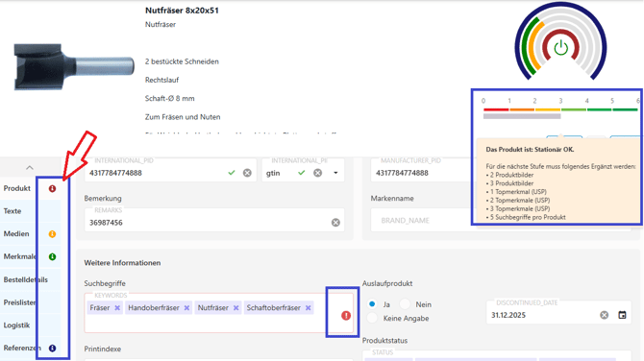644x361 pixels.
Task: Click the Weitere Informationen heading
Action: pyautogui.click(x=122, y=263)
